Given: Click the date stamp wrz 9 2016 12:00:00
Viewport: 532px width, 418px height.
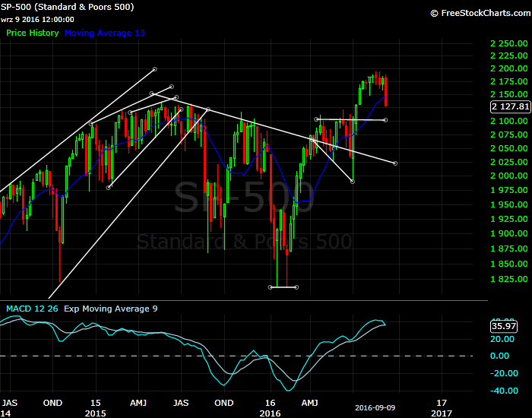Looking at the screenshot, I should tap(37, 20).
